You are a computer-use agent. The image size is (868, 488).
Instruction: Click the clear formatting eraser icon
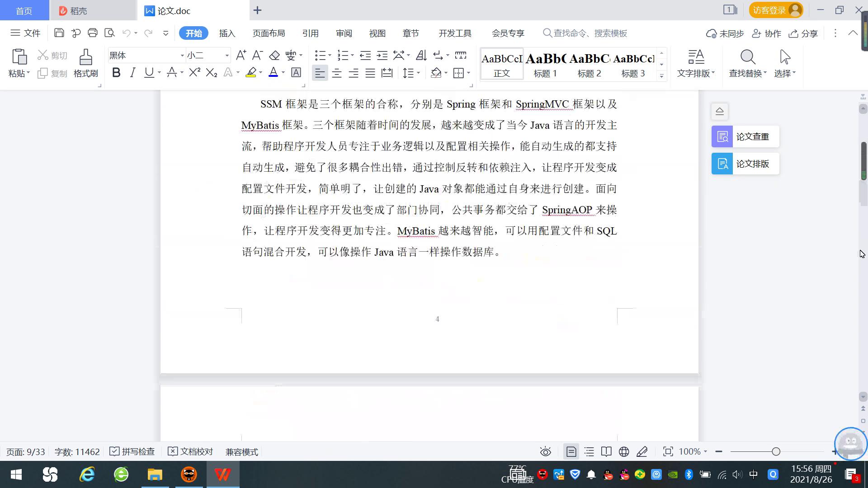click(x=274, y=56)
